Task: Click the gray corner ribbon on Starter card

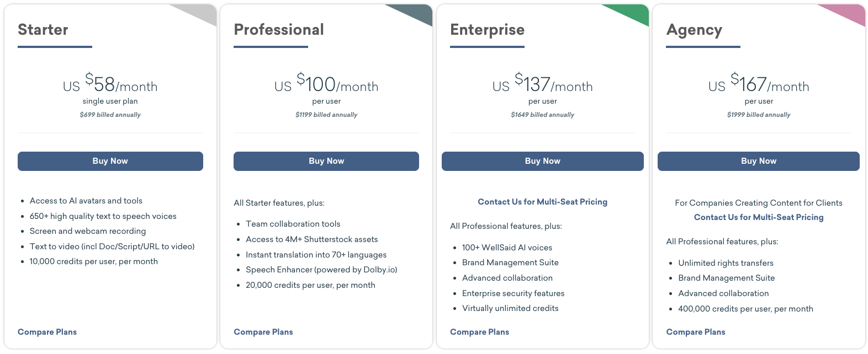Action: pyautogui.click(x=200, y=13)
